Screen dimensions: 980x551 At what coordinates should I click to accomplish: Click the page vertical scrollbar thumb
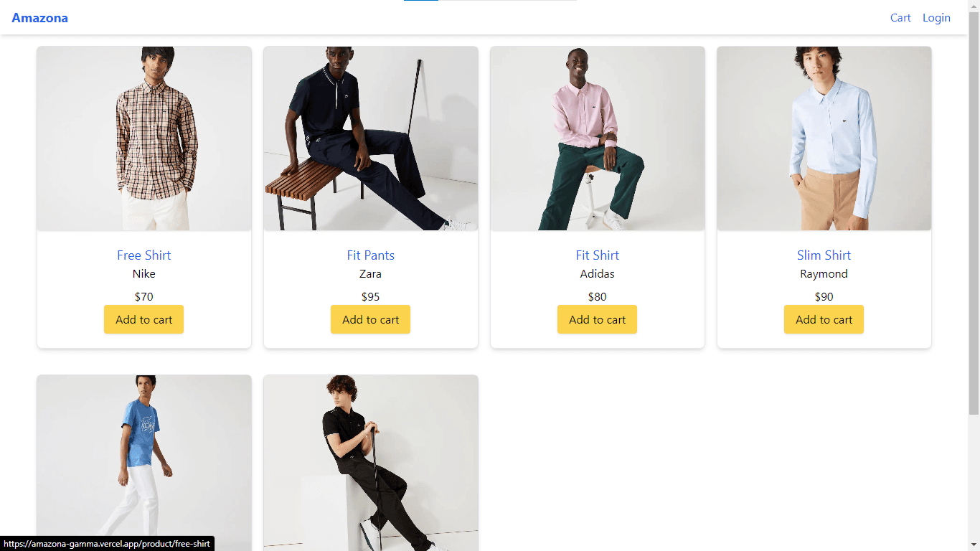[974, 213]
